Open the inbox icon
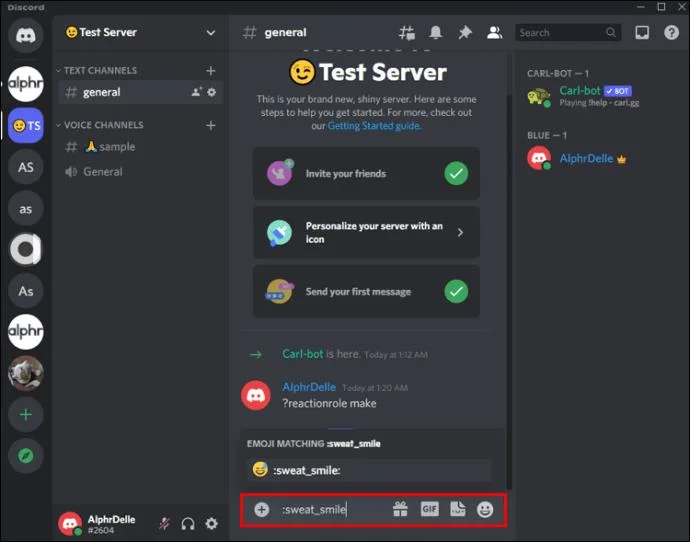Screen dimensions: 690x542 pyautogui.click(x=642, y=33)
